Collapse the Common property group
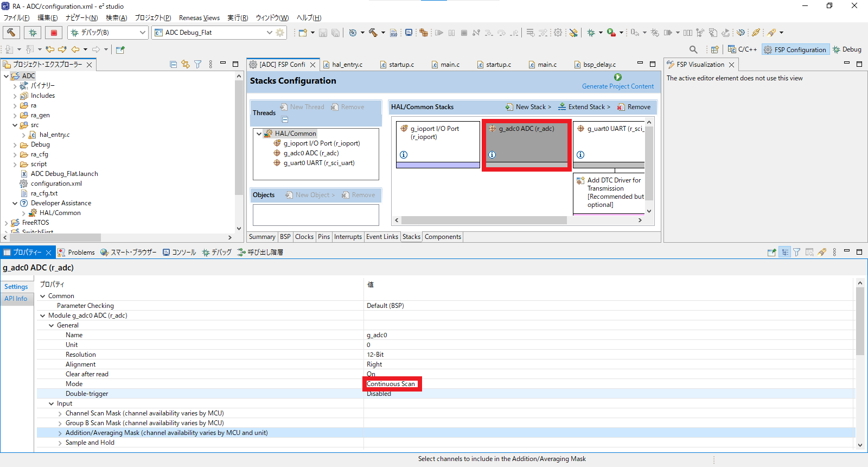868x467 pixels. coord(43,296)
